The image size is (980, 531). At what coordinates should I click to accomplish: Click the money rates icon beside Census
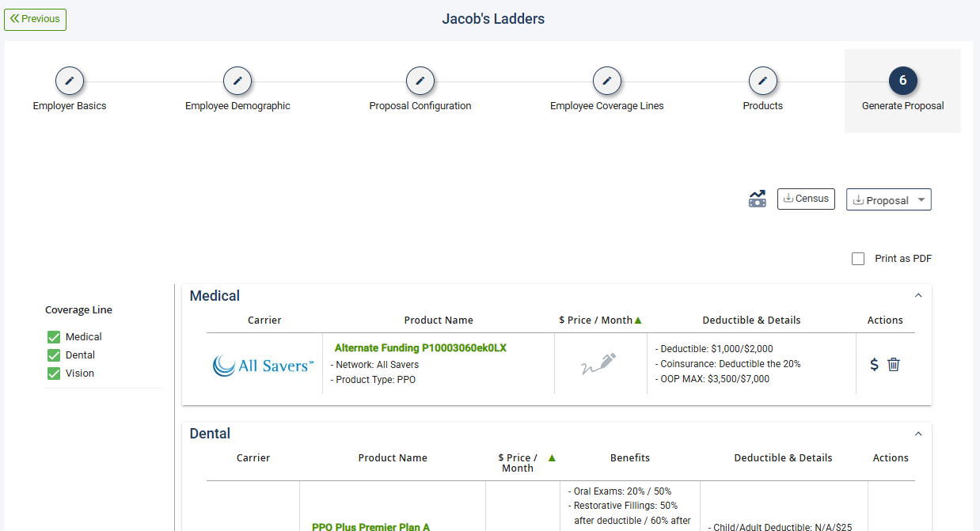click(757, 199)
